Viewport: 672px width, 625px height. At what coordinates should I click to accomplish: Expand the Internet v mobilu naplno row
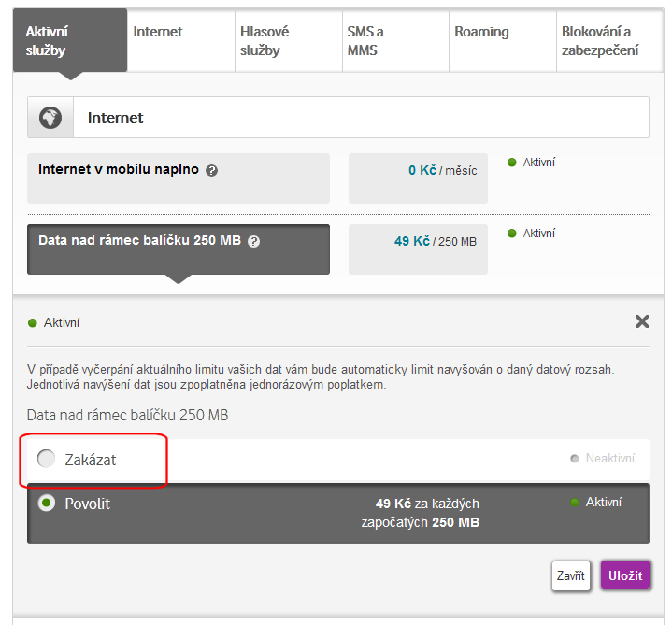(x=178, y=178)
